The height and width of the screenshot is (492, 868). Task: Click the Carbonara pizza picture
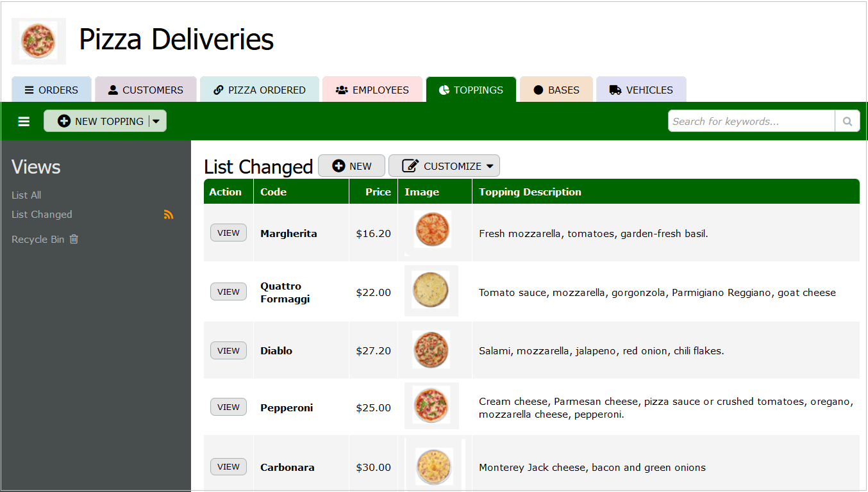tap(434, 466)
